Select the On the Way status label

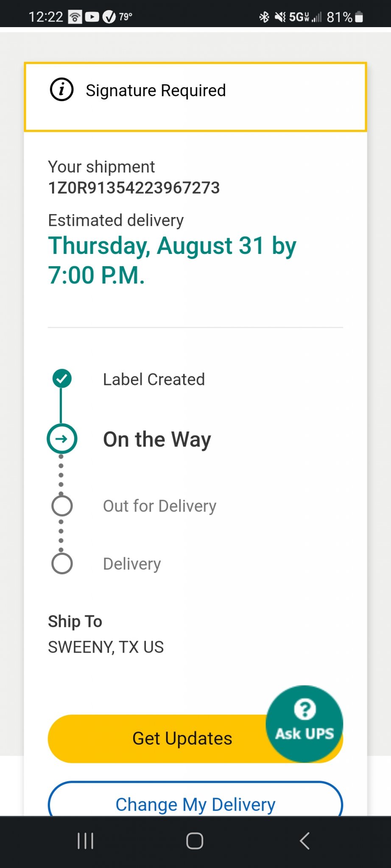pos(157,440)
